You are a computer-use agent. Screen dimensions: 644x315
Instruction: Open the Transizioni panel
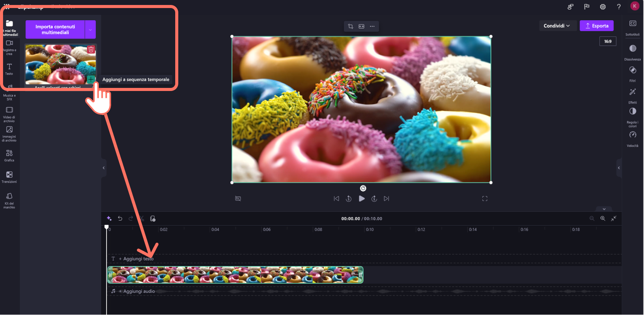point(9,177)
